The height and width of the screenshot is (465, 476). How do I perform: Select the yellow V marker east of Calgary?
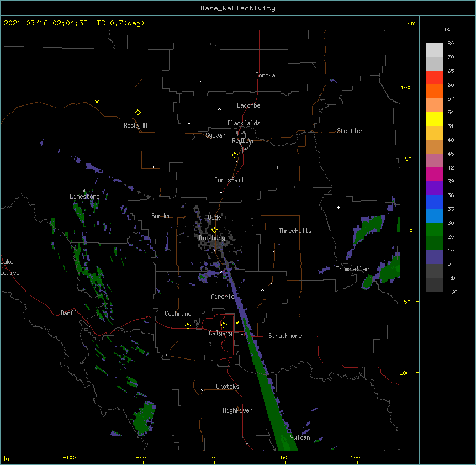[237, 323]
